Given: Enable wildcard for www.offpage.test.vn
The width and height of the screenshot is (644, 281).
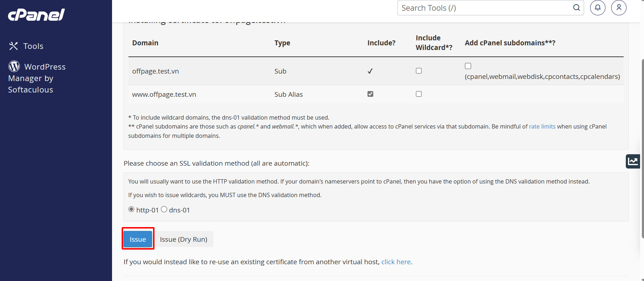Looking at the screenshot, I should (x=419, y=94).
